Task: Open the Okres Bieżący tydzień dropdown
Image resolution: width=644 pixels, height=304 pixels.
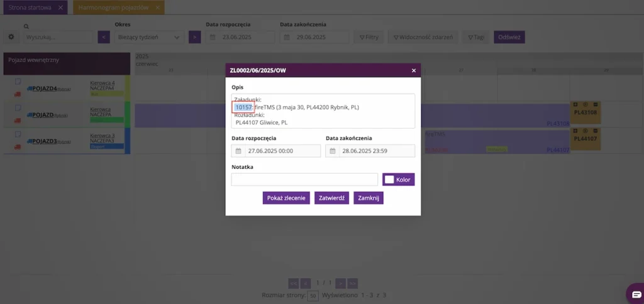Action: tap(148, 37)
